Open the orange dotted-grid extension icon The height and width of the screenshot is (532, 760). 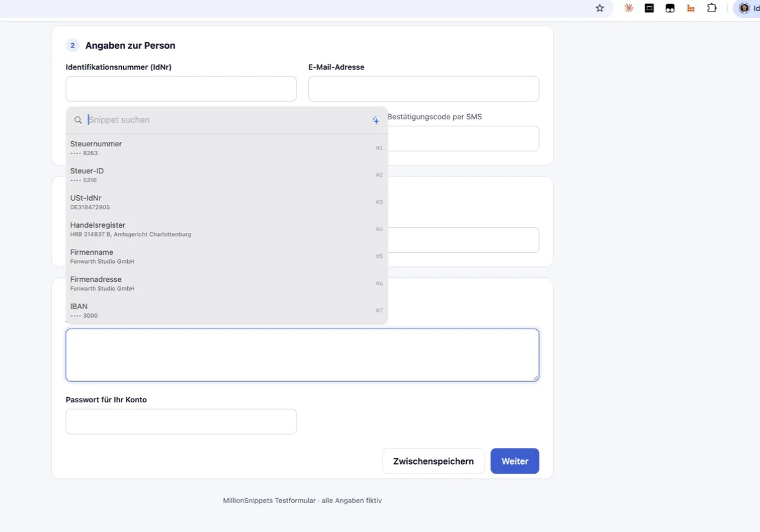[691, 8]
